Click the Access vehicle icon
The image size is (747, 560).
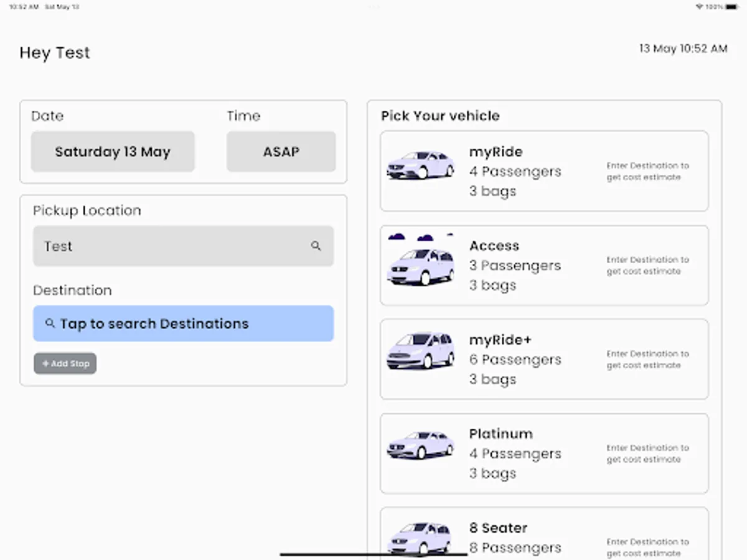click(x=420, y=266)
